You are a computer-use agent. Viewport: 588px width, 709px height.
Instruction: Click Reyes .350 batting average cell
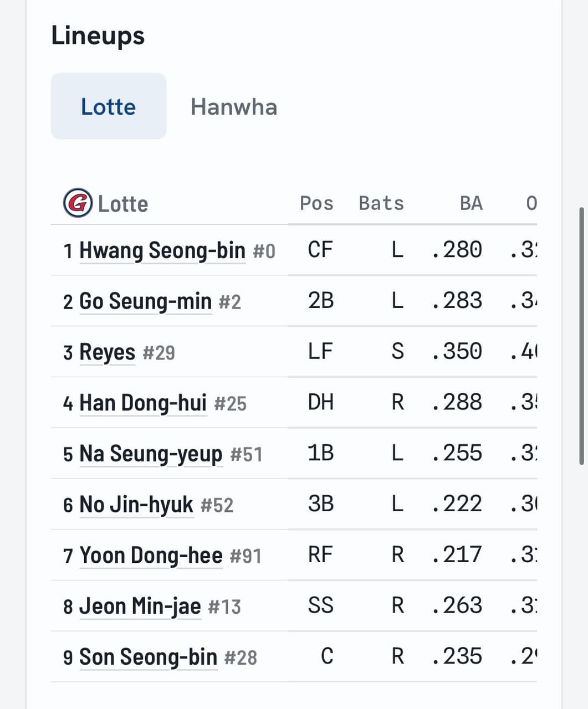click(x=457, y=351)
